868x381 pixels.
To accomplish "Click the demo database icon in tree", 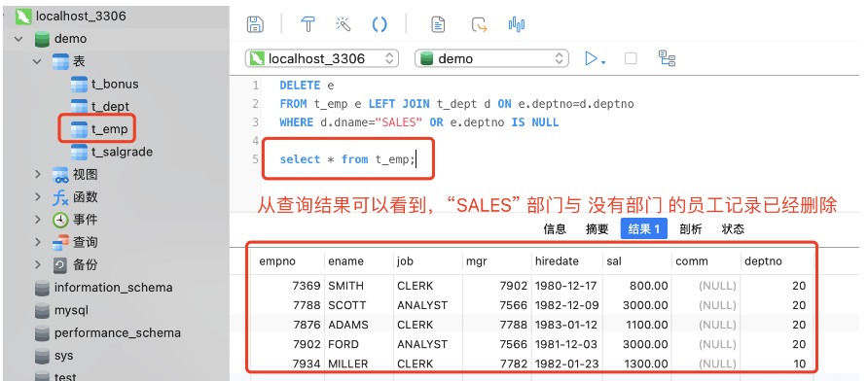I will [x=42, y=39].
